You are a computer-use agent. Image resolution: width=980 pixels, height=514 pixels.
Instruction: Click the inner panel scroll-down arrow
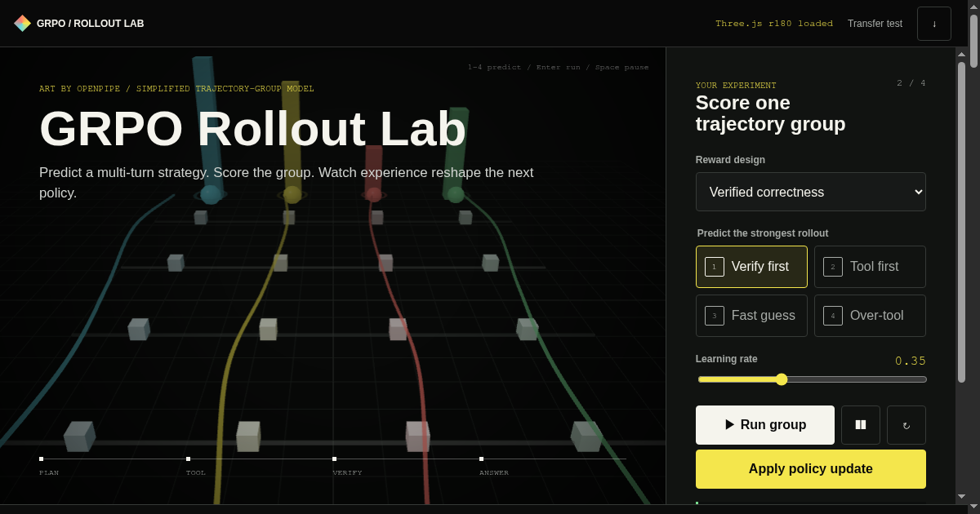961,496
